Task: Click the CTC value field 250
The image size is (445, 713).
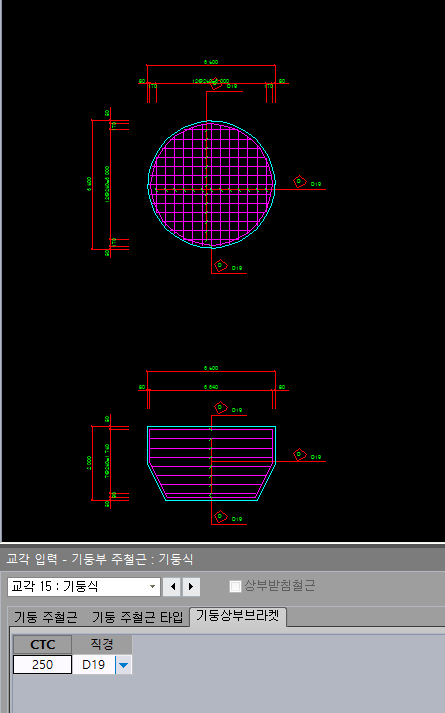Action: [42, 665]
